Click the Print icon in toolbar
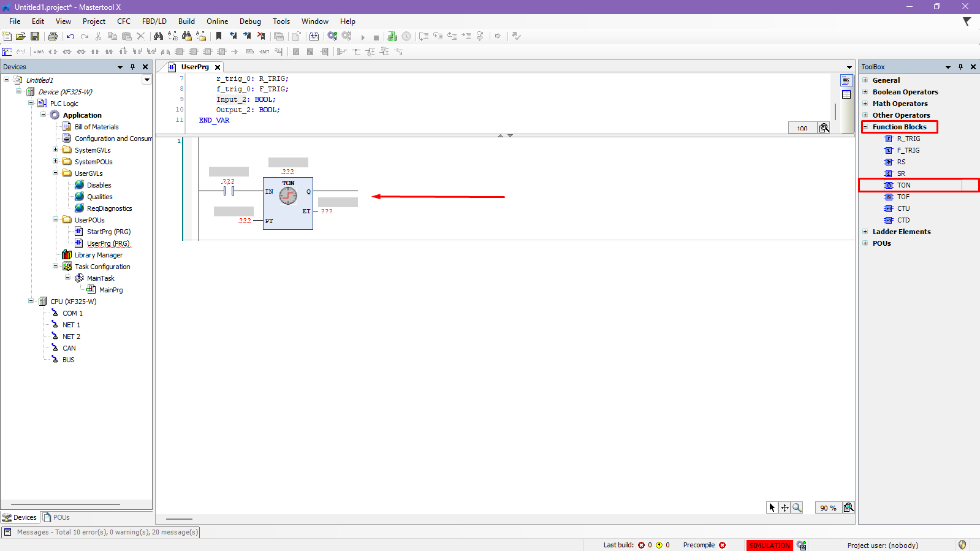 (53, 36)
